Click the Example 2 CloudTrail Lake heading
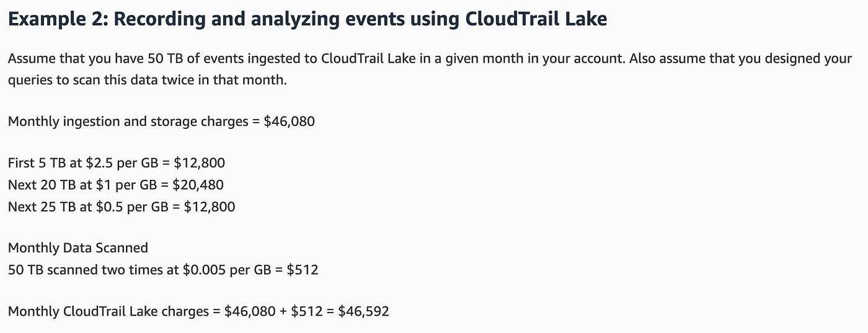This screenshot has width=868, height=333. [x=308, y=19]
